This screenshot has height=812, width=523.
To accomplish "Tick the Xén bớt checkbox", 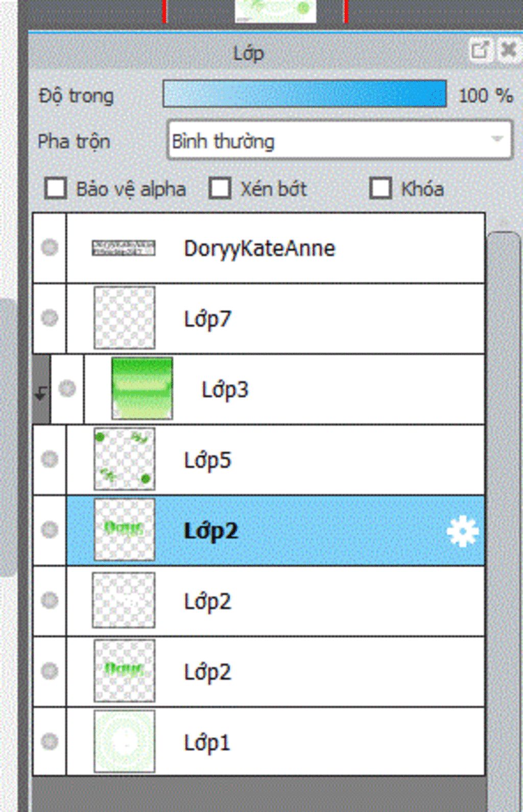I will (x=220, y=188).
